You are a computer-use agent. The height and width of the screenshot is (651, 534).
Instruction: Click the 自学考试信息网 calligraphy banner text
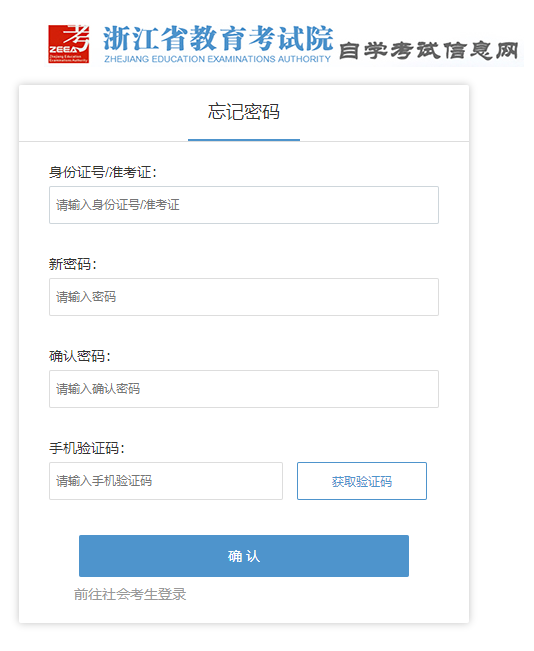[429, 51]
